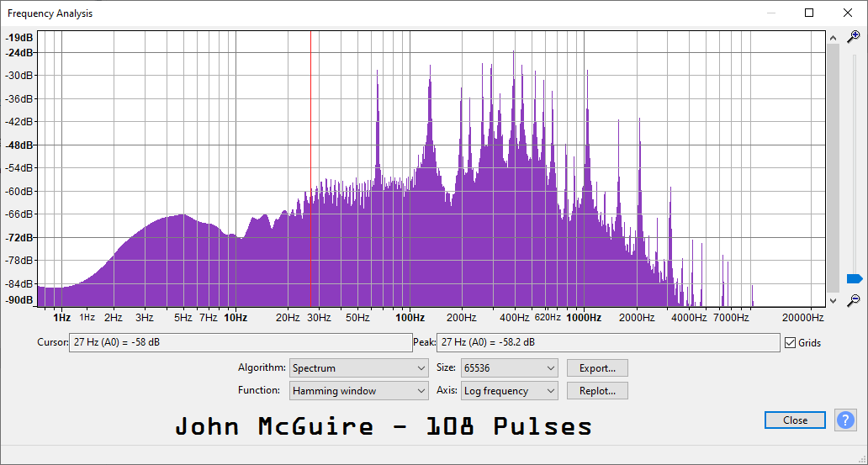Screen dimensions: 868x465
Task: Maximize the Frequency Analysis window
Action: tap(809, 13)
